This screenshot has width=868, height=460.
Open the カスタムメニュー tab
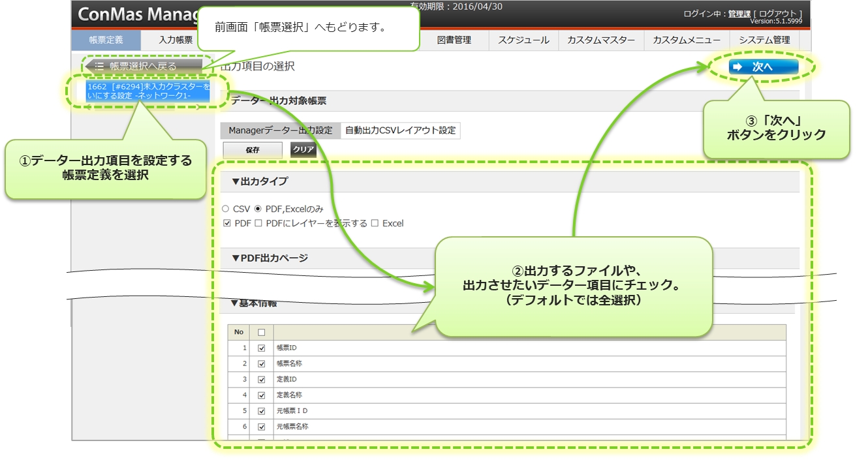coord(687,40)
